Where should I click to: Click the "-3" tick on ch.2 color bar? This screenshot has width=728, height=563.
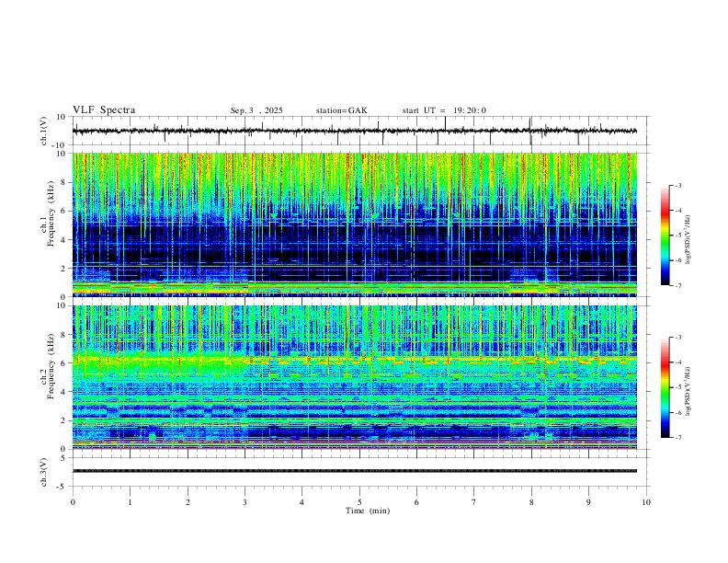point(677,338)
